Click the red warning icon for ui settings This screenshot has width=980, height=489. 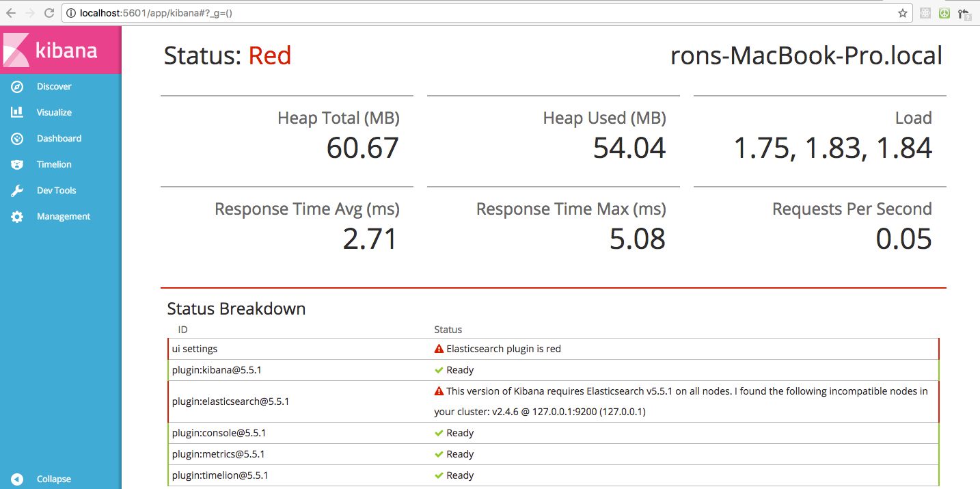coord(439,349)
